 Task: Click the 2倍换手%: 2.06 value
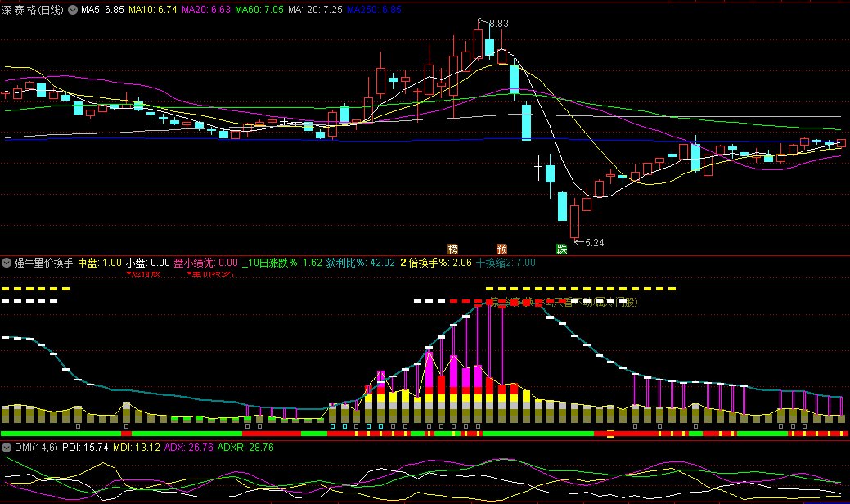click(436, 263)
